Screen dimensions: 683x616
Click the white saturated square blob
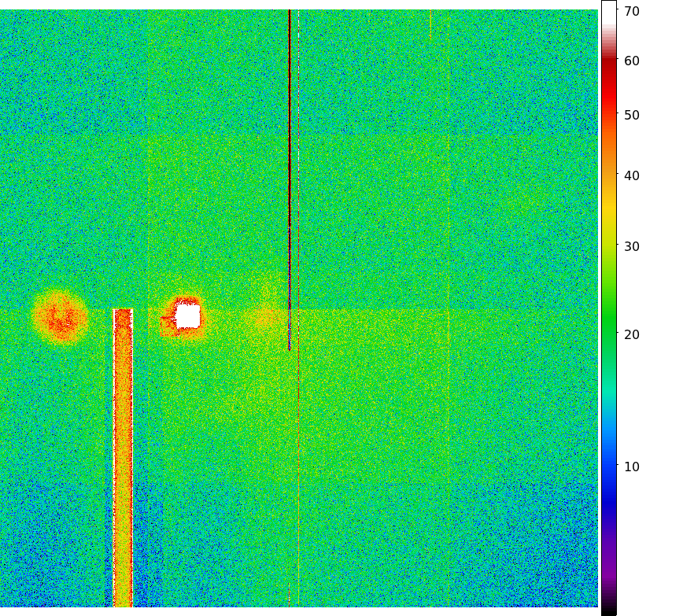[187, 315]
